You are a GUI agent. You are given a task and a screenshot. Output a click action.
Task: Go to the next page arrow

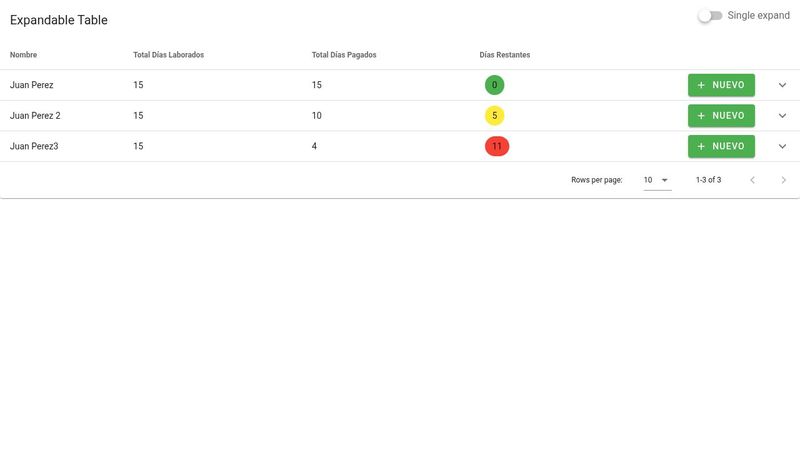coord(784,180)
